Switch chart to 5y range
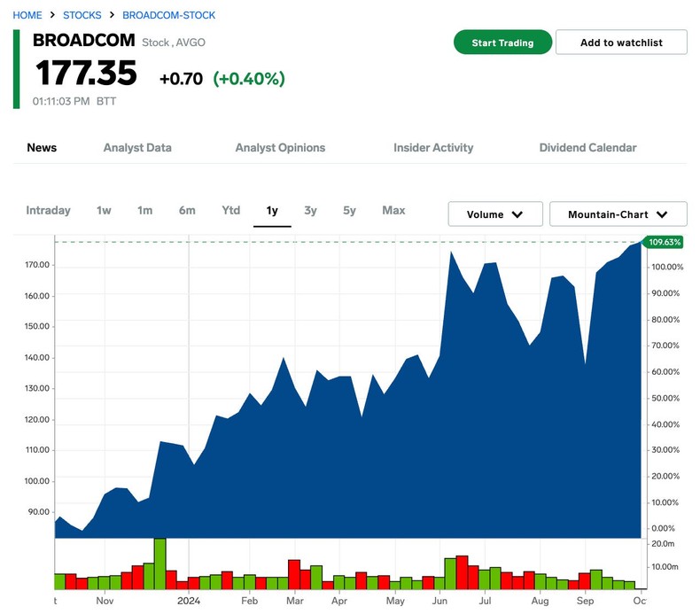Image resolution: width=700 pixels, height=614 pixels. (349, 211)
